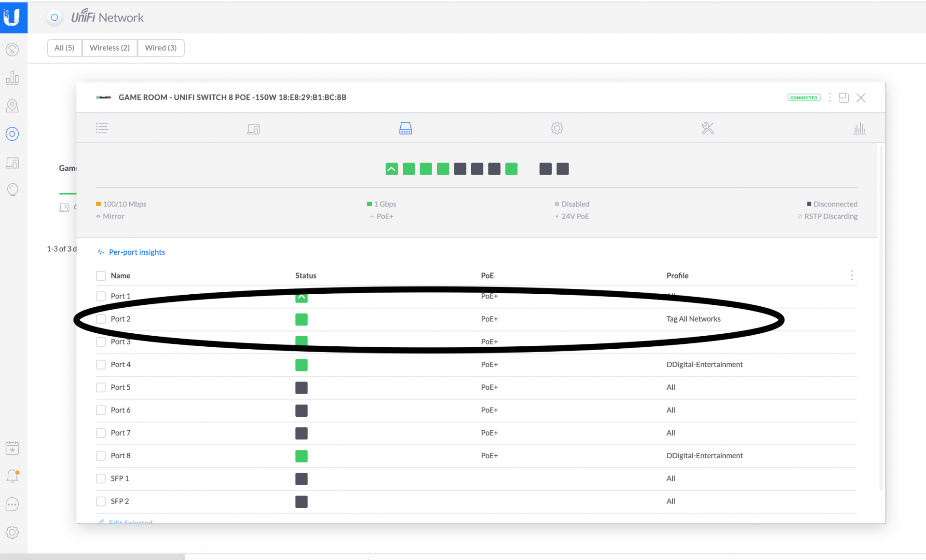Open the device panel three-dot menu
Screen dimensions: 926x560
coord(830,97)
